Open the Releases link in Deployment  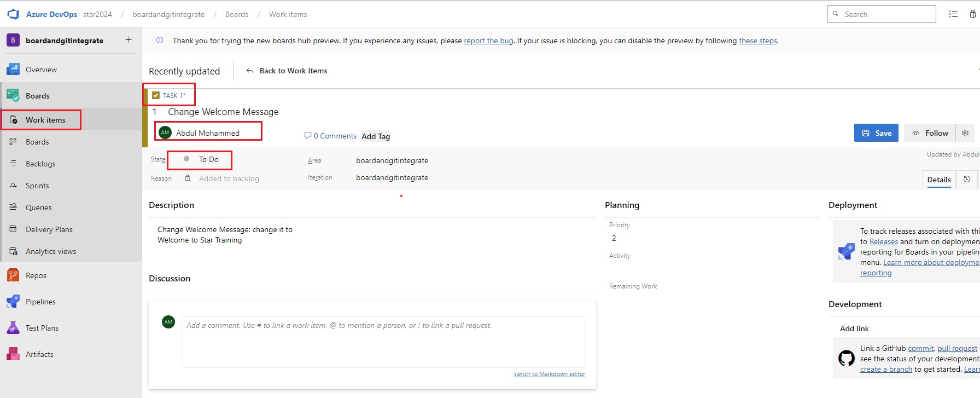click(x=884, y=241)
